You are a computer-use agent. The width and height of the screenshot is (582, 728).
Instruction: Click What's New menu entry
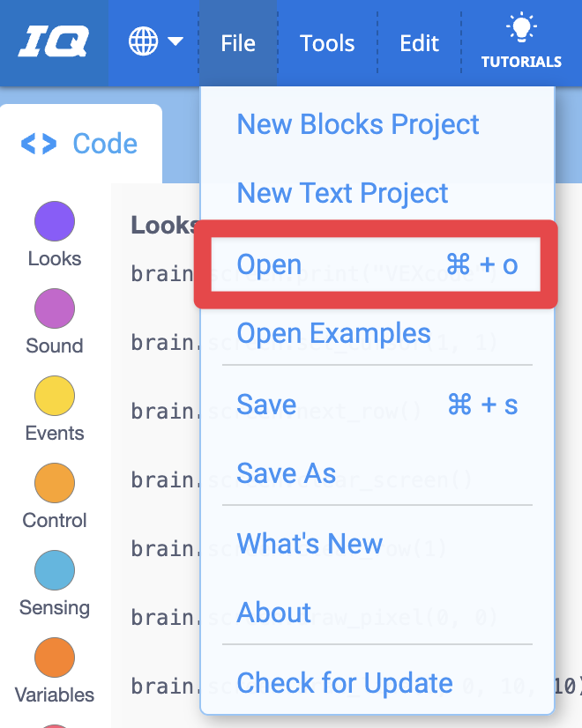coord(310,544)
